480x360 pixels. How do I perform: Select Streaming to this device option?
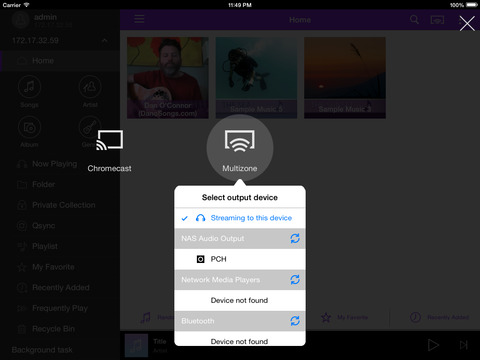coord(240,218)
